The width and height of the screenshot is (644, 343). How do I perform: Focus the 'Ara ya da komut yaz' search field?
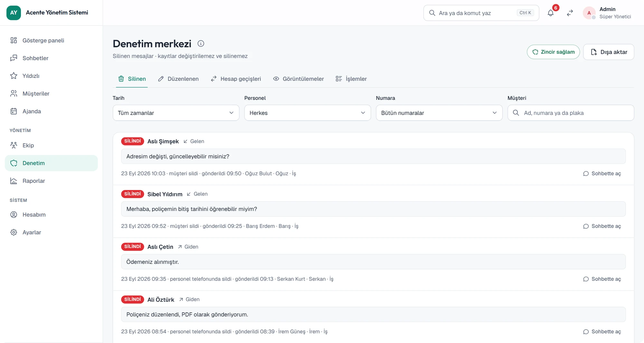481,13
